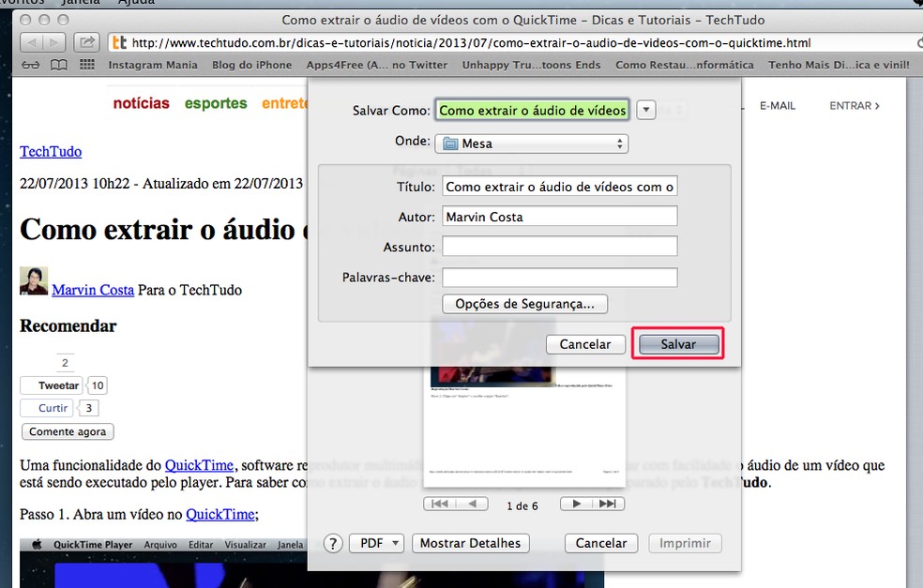The height and width of the screenshot is (588, 923).
Task: Click the Salvar Como filename field
Action: tap(532, 110)
